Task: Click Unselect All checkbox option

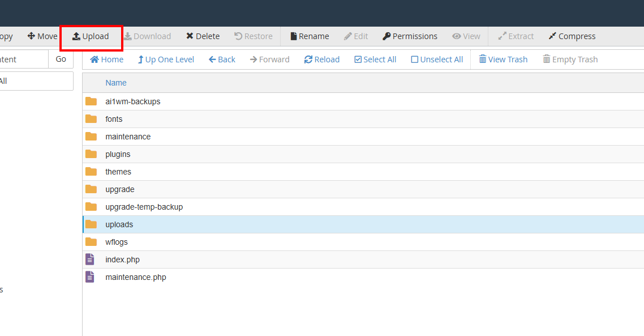Action: coord(437,59)
